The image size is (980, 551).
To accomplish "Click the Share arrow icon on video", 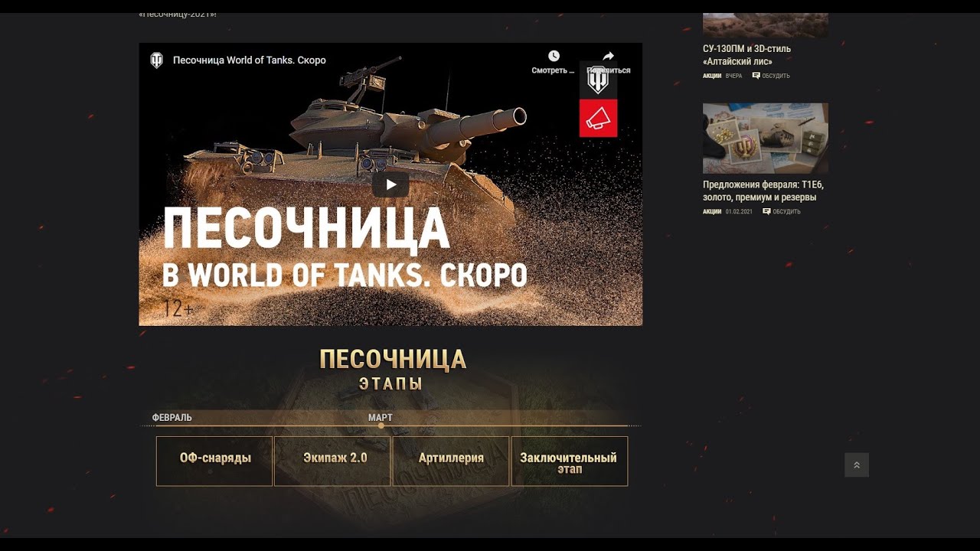I will tap(608, 56).
